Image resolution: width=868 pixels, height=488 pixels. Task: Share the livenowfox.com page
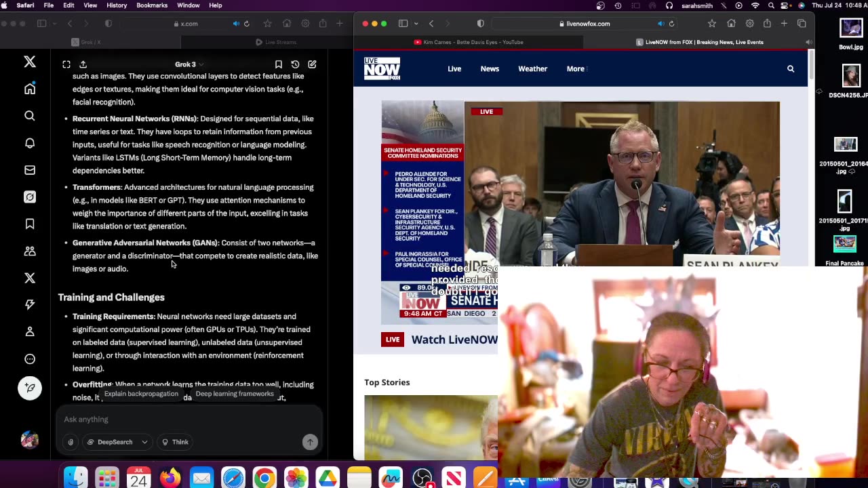[767, 24]
